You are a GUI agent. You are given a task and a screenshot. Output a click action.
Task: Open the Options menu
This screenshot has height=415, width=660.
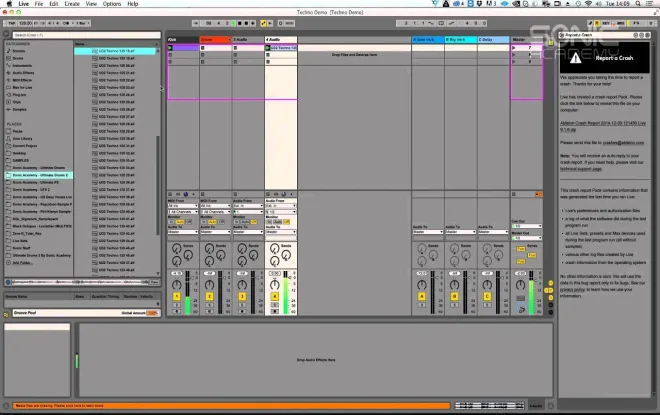112,4
